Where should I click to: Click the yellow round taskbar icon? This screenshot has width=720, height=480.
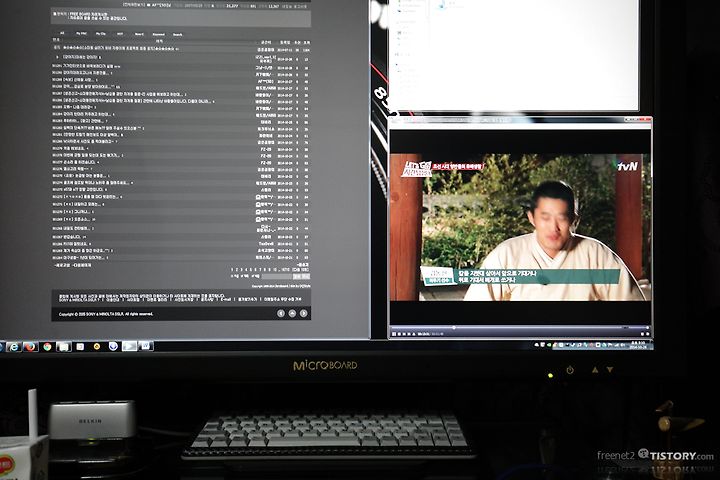click(x=97, y=347)
